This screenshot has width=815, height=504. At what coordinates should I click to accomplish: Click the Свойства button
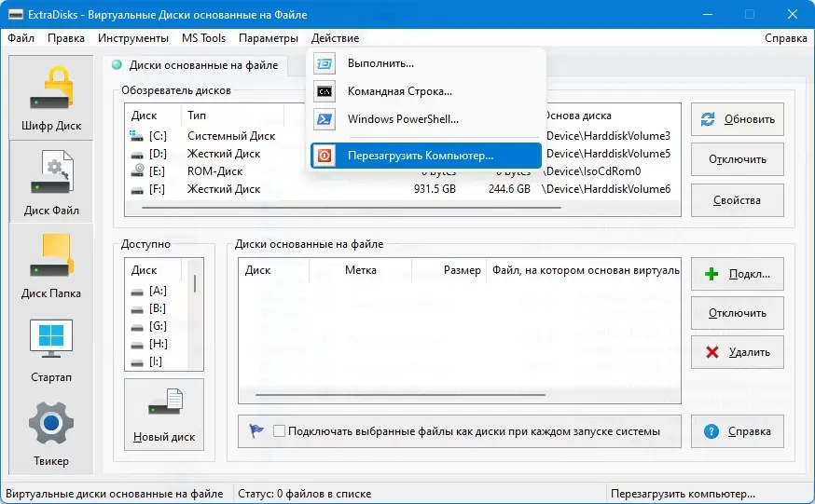click(737, 200)
